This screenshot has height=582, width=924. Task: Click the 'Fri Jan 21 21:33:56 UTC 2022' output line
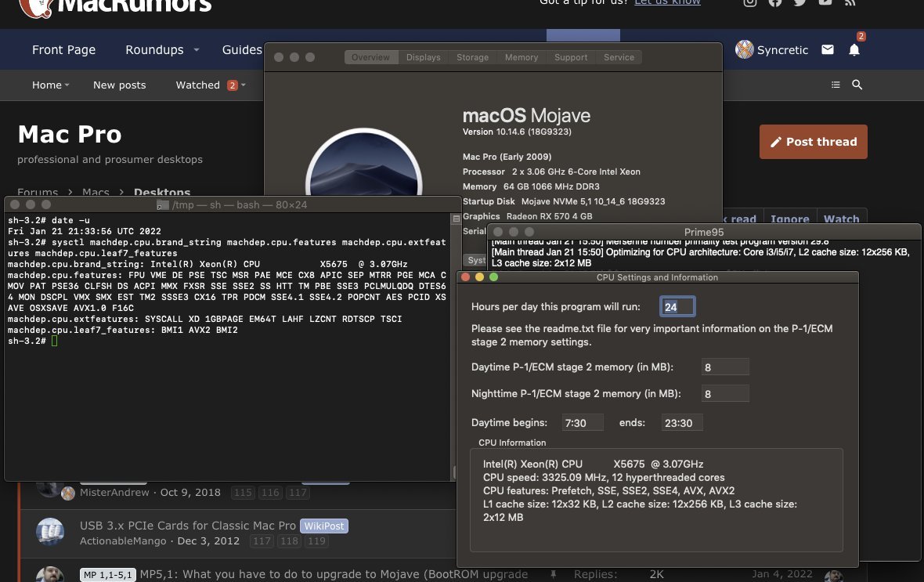point(85,231)
